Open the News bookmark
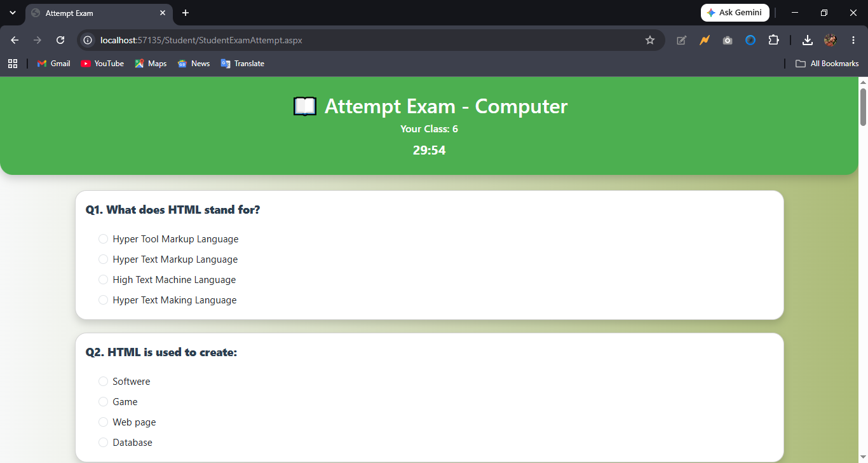868x463 pixels. click(194, 64)
